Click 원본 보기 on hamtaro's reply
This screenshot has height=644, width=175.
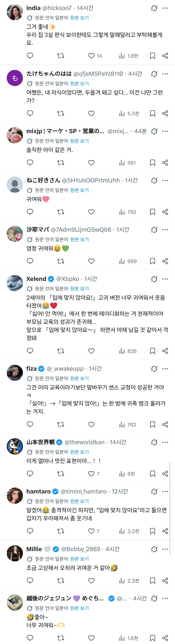coord(79,501)
